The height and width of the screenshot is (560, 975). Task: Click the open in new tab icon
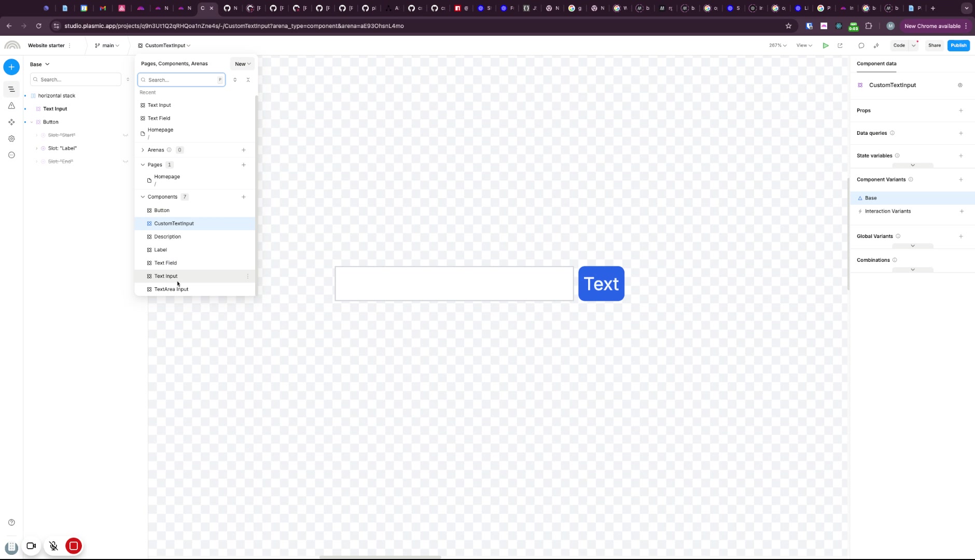pyautogui.click(x=840, y=46)
